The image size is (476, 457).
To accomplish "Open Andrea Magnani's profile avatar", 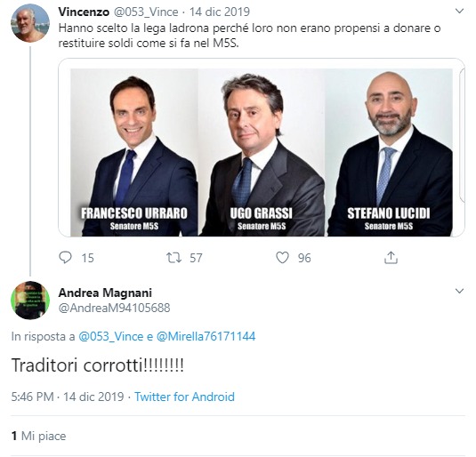I will click(30, 301).
